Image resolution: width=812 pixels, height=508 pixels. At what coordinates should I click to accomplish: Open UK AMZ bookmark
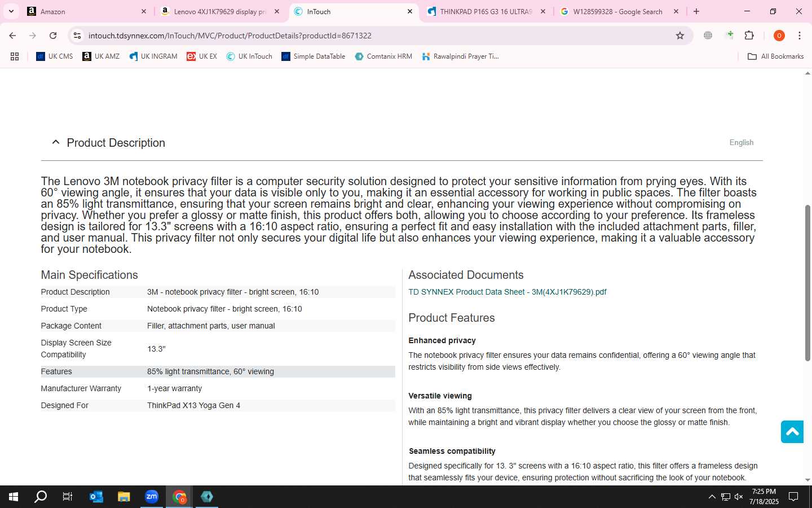pos(101,56)
